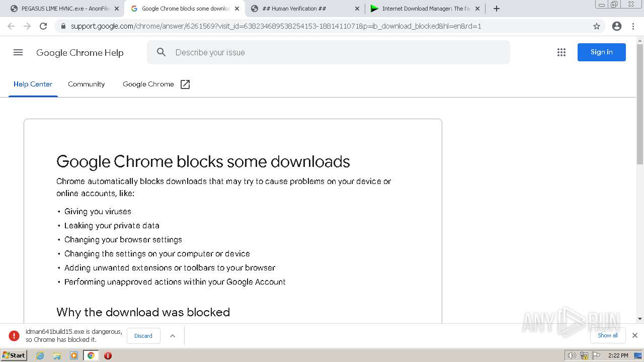Click the Show all downloads button

coord(608,335)
